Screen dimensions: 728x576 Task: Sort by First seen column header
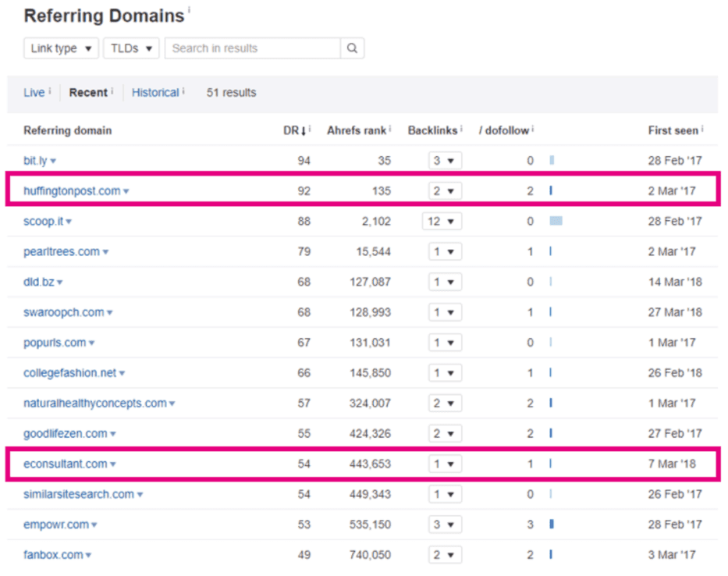click(673, 130)
